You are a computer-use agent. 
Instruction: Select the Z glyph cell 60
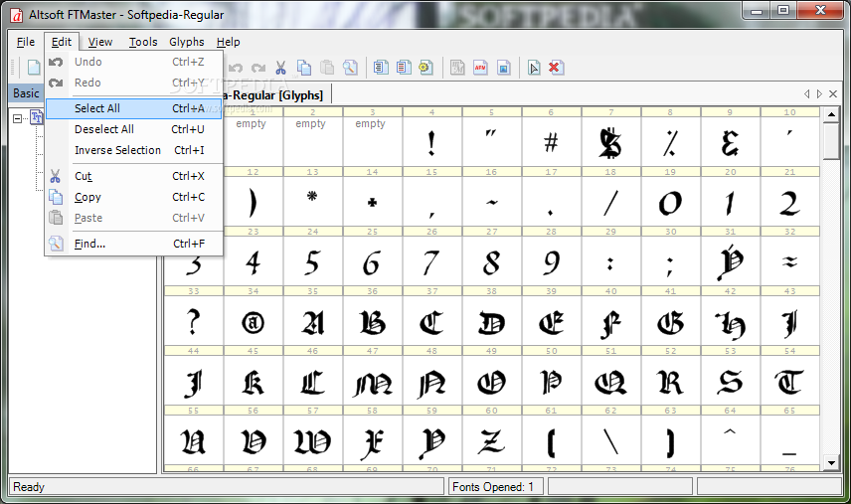coord(492,440)
